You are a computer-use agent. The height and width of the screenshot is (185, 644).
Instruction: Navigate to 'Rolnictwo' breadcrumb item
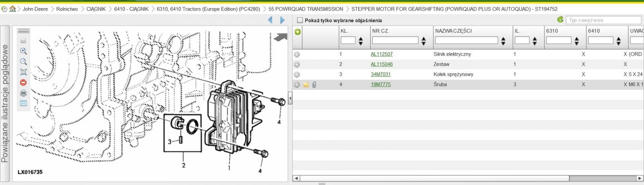[x=67, y=9]
